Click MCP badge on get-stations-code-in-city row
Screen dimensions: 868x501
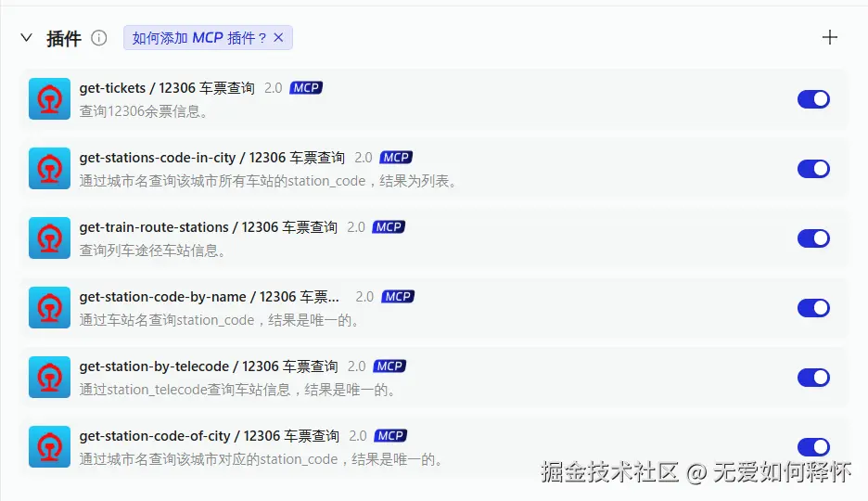tap(396, 158)
